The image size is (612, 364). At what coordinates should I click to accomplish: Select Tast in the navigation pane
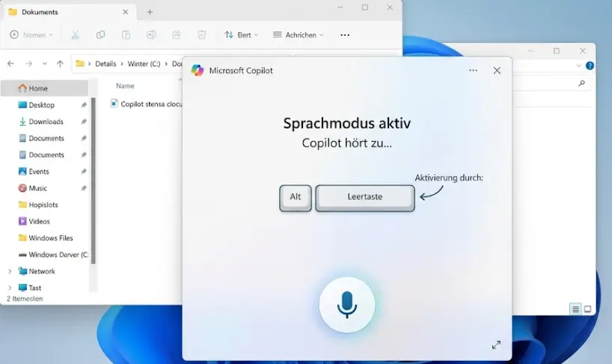34,288
